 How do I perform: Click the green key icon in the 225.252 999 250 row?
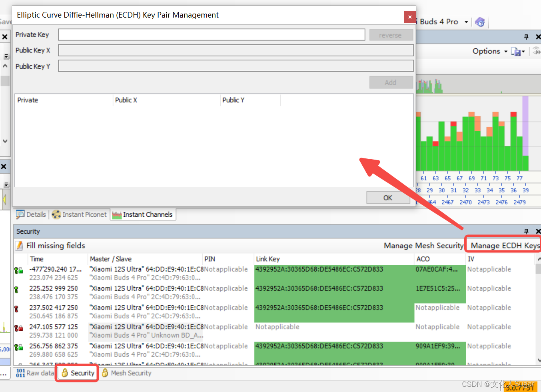pyautogui.click(x=16, y=290)
